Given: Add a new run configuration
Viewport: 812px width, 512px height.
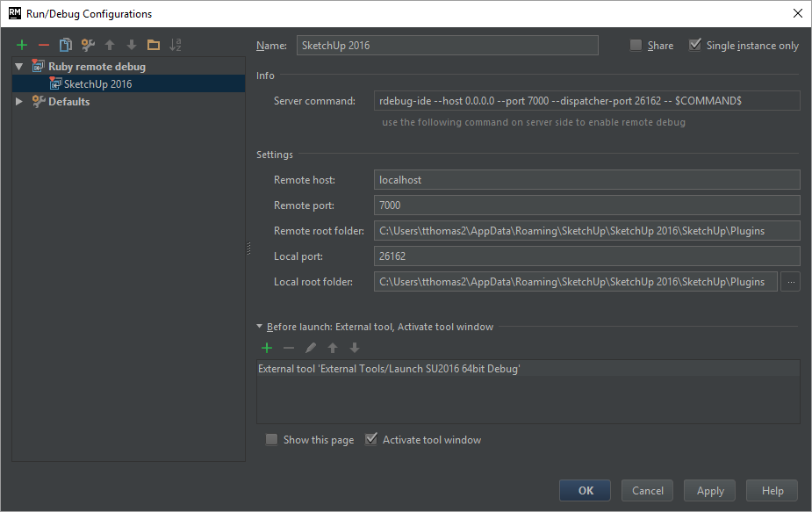Looking at the screenshot, I should click(x=22, y=45).
